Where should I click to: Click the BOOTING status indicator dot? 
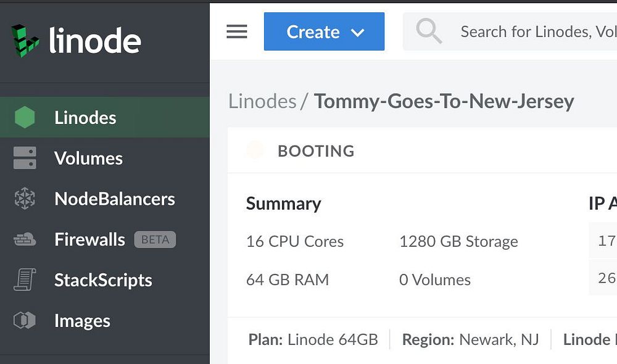click(255, 151)
